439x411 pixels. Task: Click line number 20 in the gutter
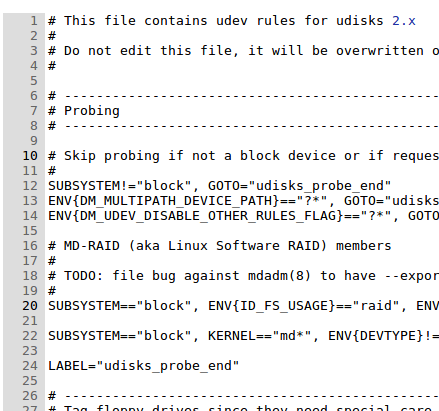(30, 306)
